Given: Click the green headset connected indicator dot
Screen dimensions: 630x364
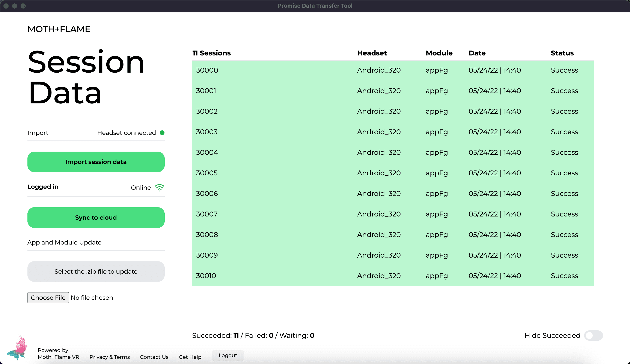Looking at the screenshot, I should click(x=162, y=133).
